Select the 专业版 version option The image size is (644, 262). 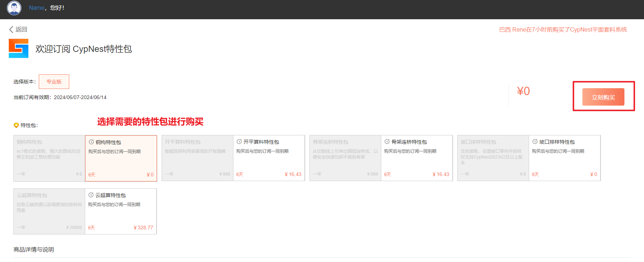(54, 82)
